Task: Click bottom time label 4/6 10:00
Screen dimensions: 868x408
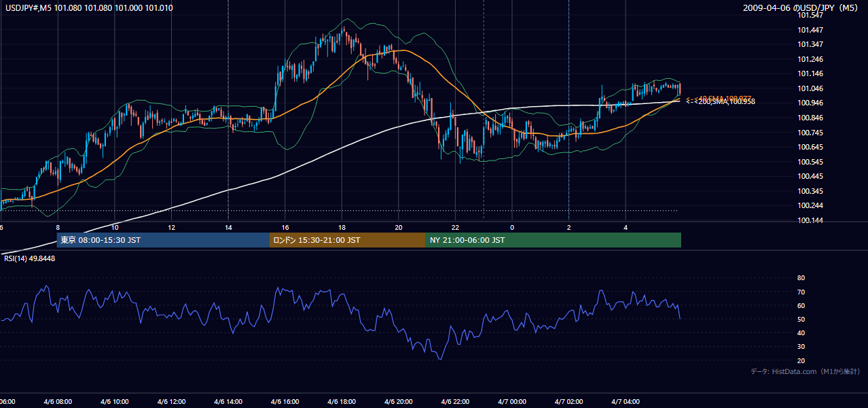Action: point(115,402)
